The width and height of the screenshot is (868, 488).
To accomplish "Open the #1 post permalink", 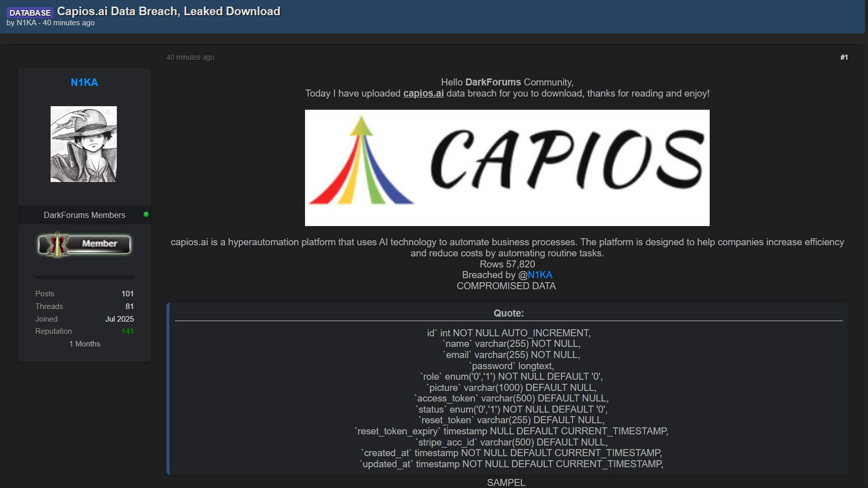I will click(844, 57).
